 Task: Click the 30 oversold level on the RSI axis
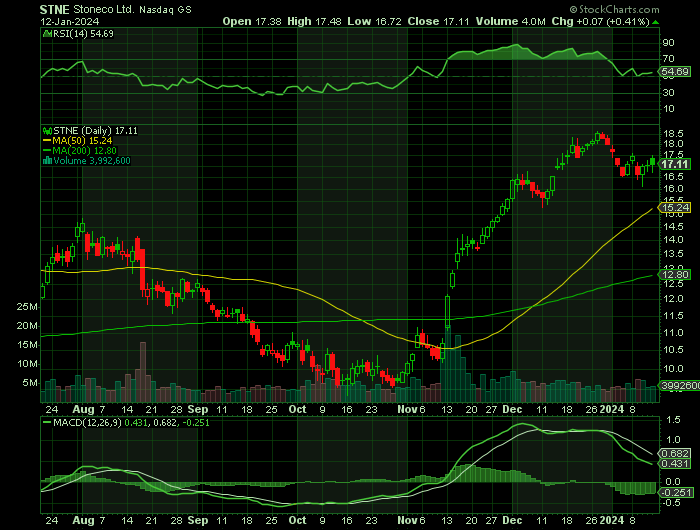[668, 93]
